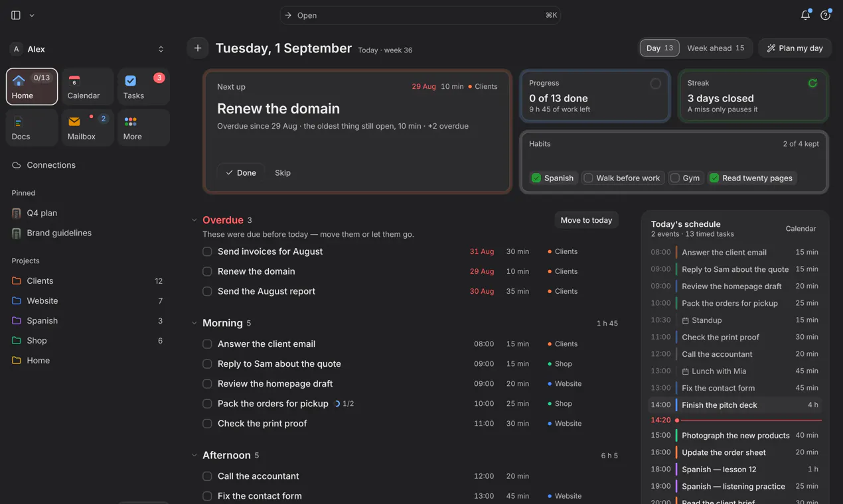Click the Alex avatar icon
Image resolution: width=843 pixels, height=504 pixels.
click(17, 49)
